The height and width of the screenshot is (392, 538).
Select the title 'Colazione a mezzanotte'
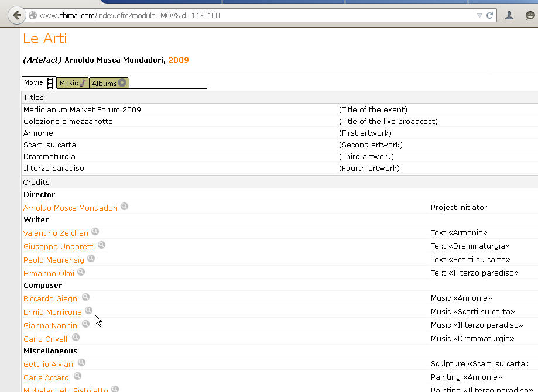(68, 122)
